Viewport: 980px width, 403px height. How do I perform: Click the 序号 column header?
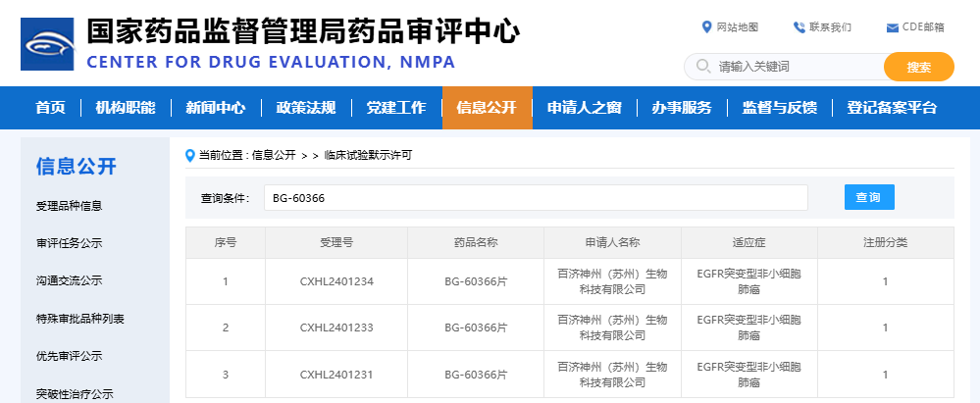click(226, 242)
